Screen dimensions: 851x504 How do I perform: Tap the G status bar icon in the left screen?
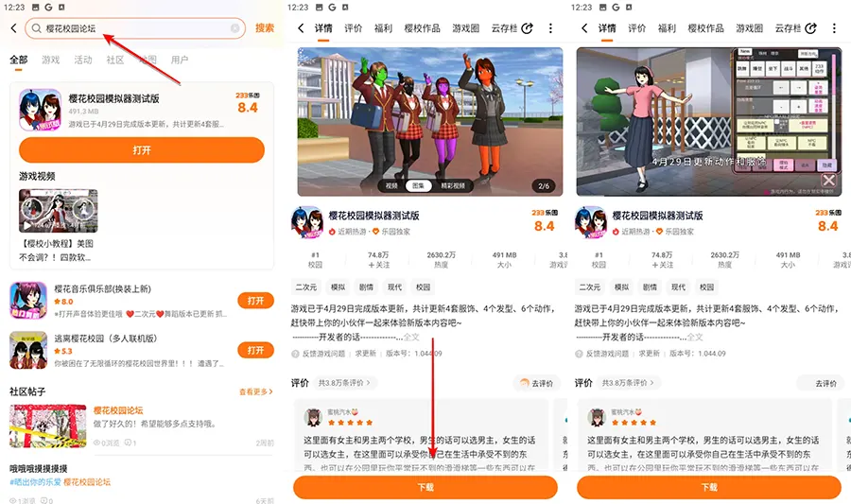(49, 7)
